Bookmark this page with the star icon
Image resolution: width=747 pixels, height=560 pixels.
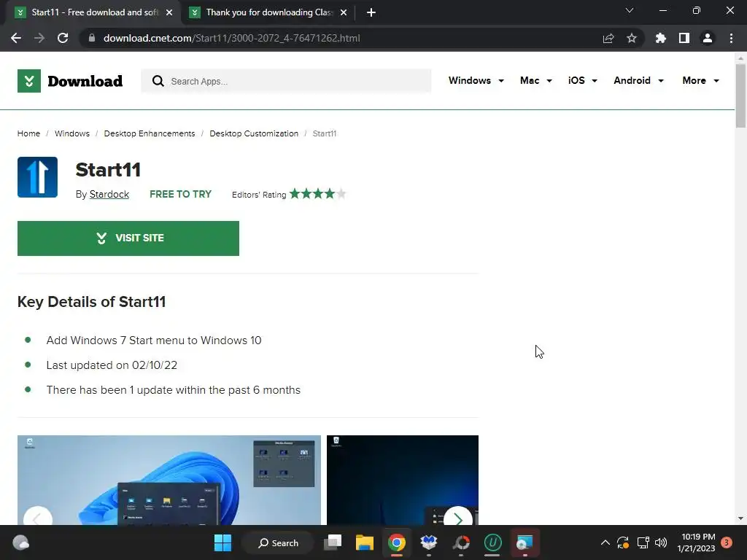tap(632, 38)
